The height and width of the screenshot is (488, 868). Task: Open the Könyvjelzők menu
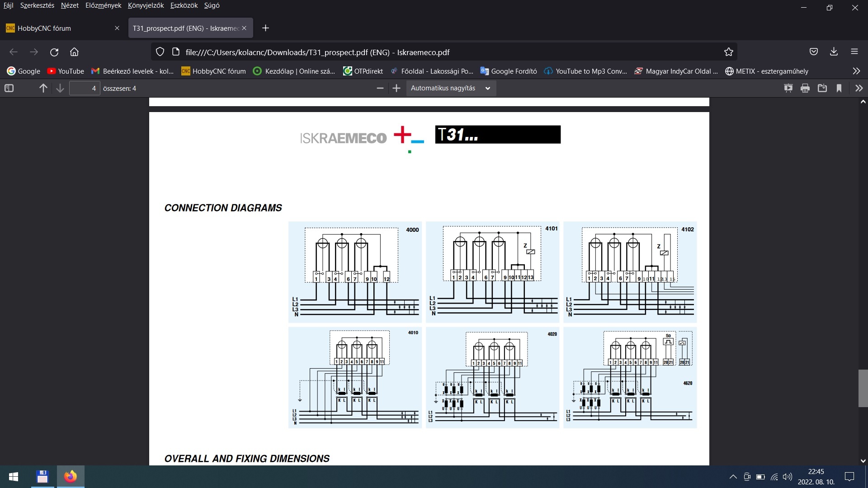pos(146,5)
